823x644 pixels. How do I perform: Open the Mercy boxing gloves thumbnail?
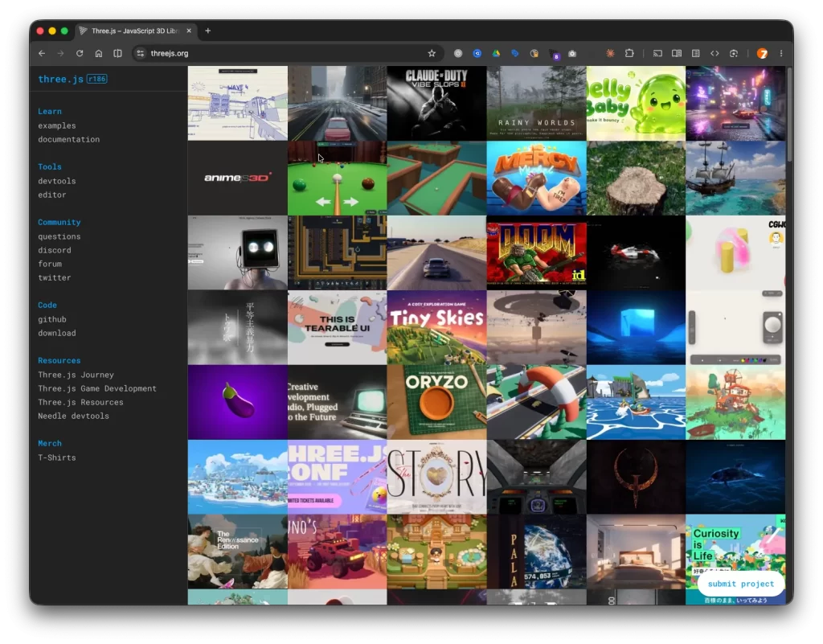(536, 178)
